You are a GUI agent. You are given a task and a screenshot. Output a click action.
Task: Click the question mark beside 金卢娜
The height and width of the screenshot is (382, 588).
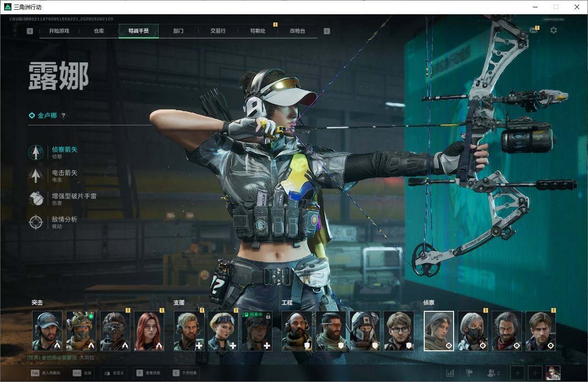tap(64, 116)
